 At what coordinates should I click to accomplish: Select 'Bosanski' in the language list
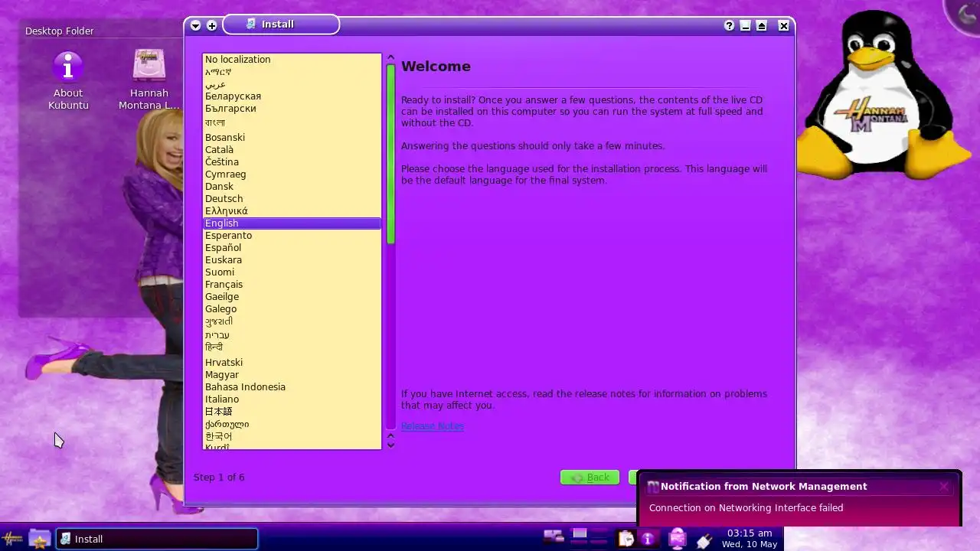[x=292, y=138]
